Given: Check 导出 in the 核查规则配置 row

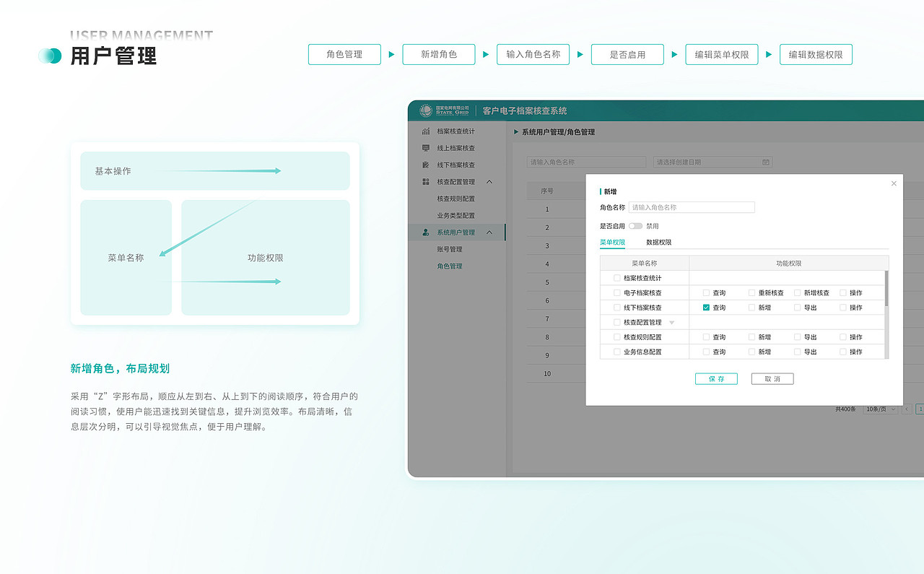Looking at the screenshot, I should tap(797, 337).
